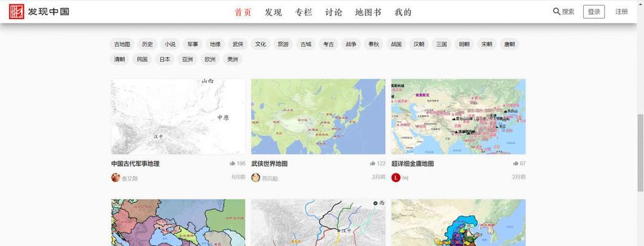Select the 文化 tag
This screenshot has height=246, width=644.
coord(260,44)
